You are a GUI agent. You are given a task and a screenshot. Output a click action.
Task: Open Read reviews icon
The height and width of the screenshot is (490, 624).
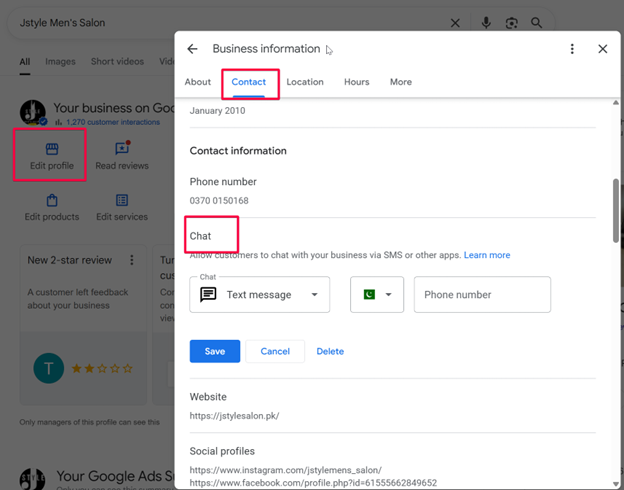[x=122, y=148]
